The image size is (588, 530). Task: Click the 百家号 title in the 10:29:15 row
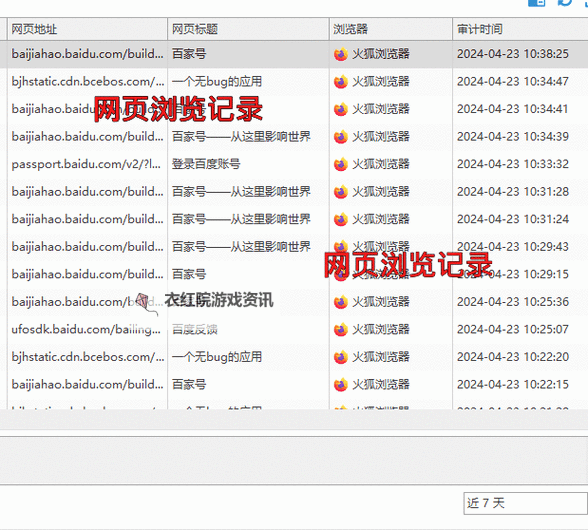pyautogui.click(x=189, y=274)
